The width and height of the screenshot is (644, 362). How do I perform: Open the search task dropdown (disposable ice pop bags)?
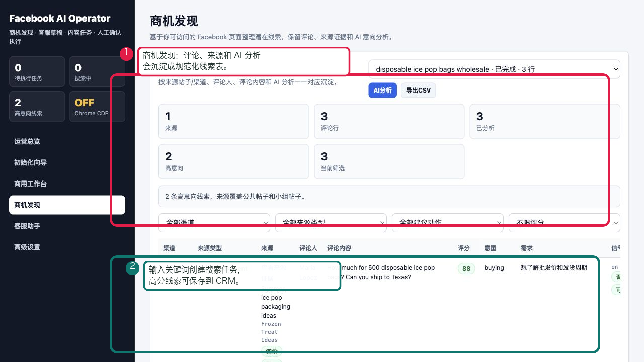point(494,69)
